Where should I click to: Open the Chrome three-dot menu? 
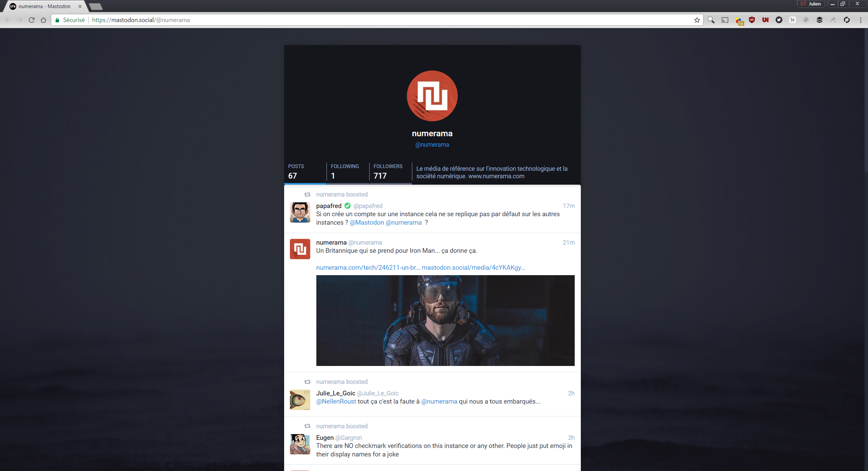tap(861, 20)
